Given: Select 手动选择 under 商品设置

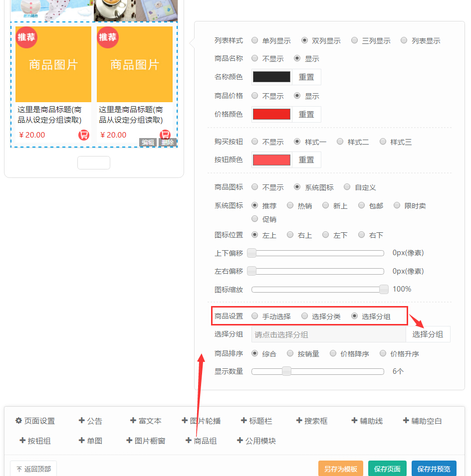Looking at the screenshot, I should tap(255, 316).
